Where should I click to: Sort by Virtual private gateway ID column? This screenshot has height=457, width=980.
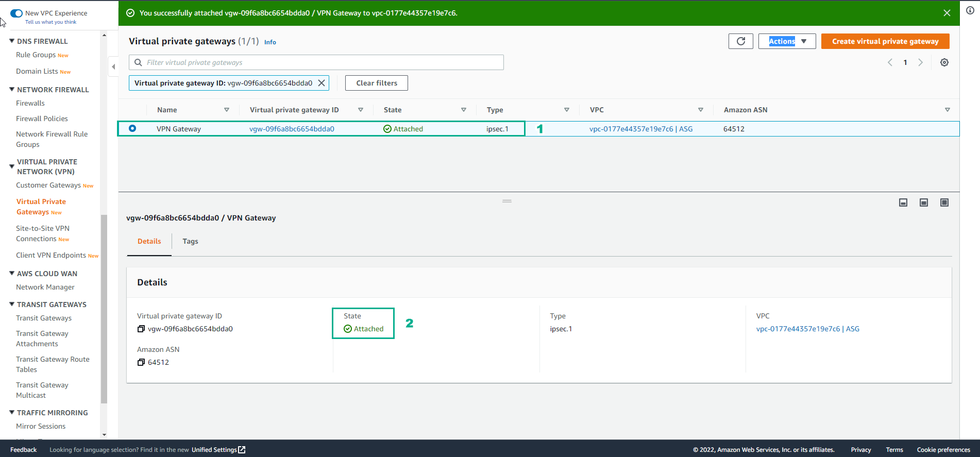(x=361, y=110)
